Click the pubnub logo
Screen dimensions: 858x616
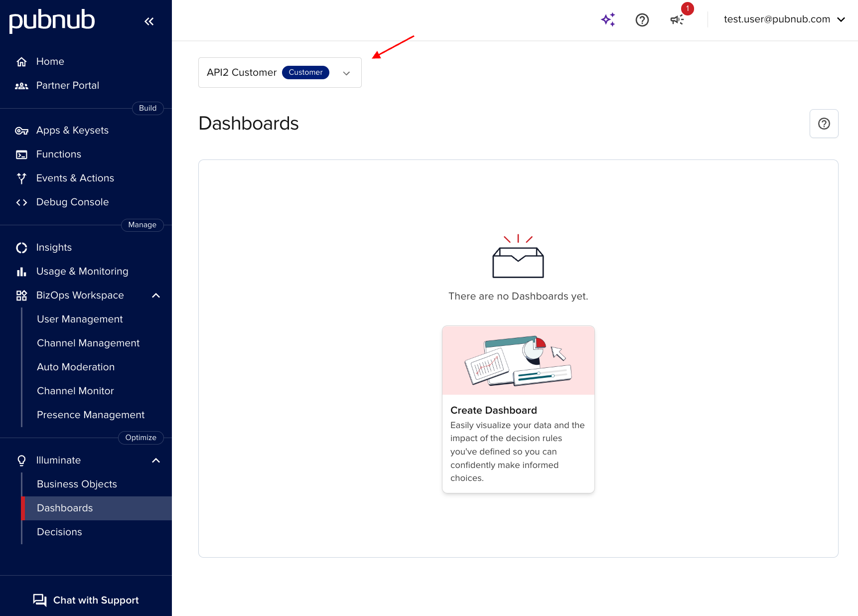pos(51,21)
